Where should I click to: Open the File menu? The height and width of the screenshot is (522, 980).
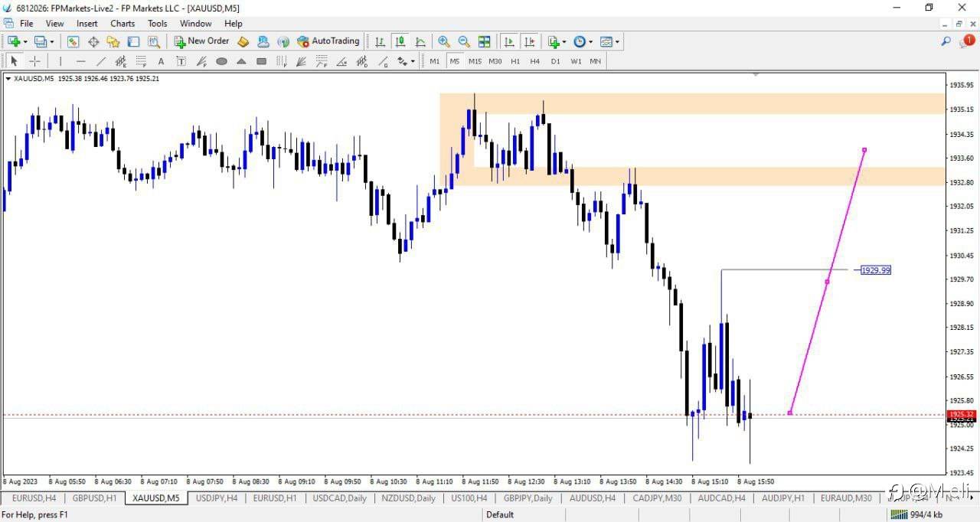pyautogui.click(x=27, y=24)
